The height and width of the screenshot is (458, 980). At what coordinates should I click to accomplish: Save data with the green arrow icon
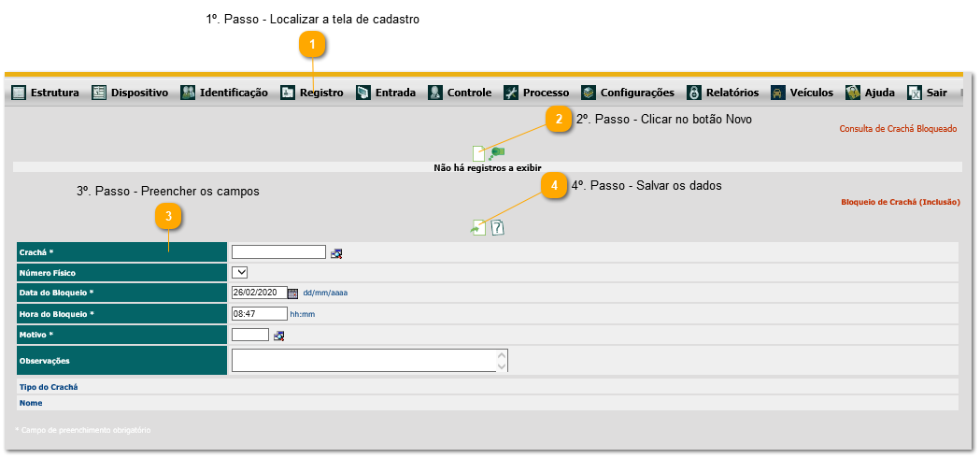pos(478,228)
